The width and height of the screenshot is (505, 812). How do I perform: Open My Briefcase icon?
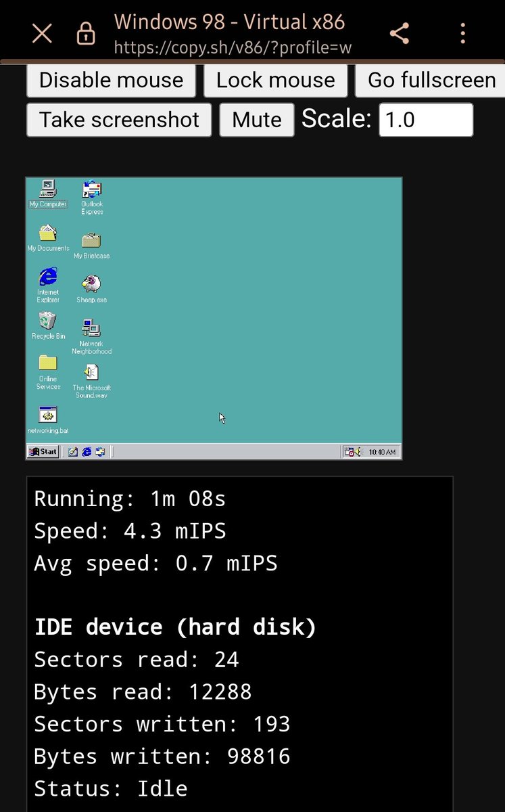point(91,246)
